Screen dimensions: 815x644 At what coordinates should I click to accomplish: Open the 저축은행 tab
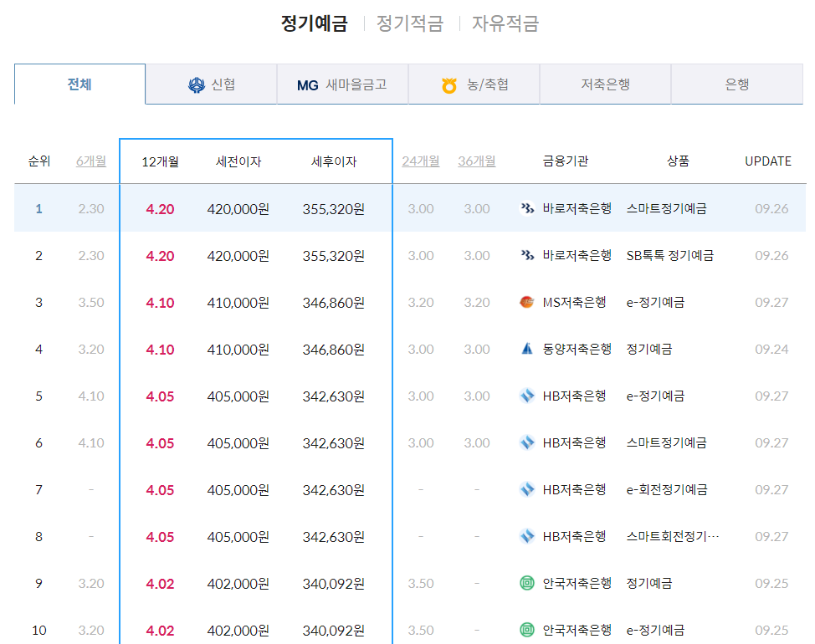coord(606,84)
